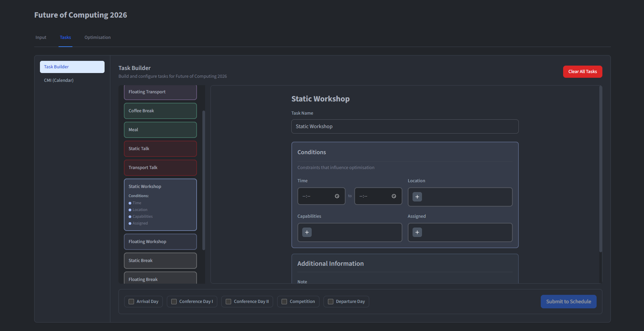This screenshot has height=331, width=644.
Task: Click the task list scrollbar
Action: pyautogui.click(x=204, y=180)
